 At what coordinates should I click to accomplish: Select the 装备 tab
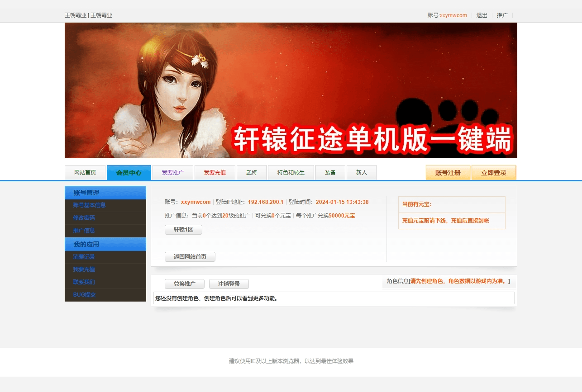pos(330,173)
